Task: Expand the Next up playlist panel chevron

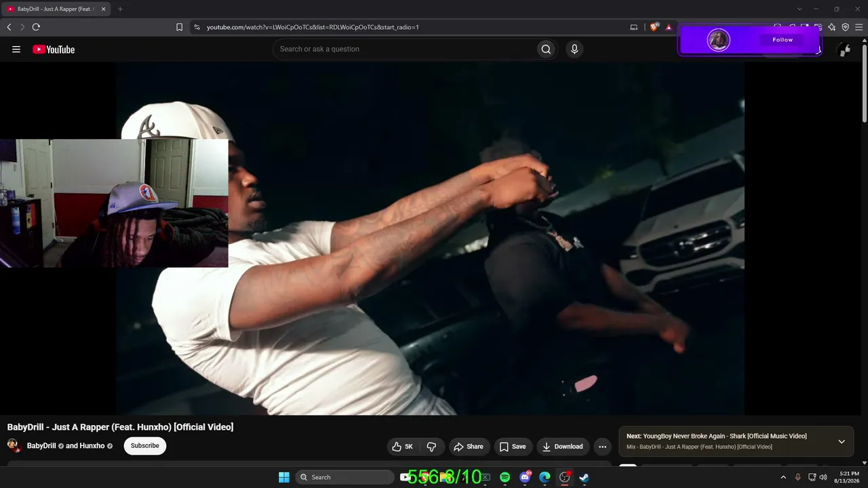Action: [x=842, y=441]
